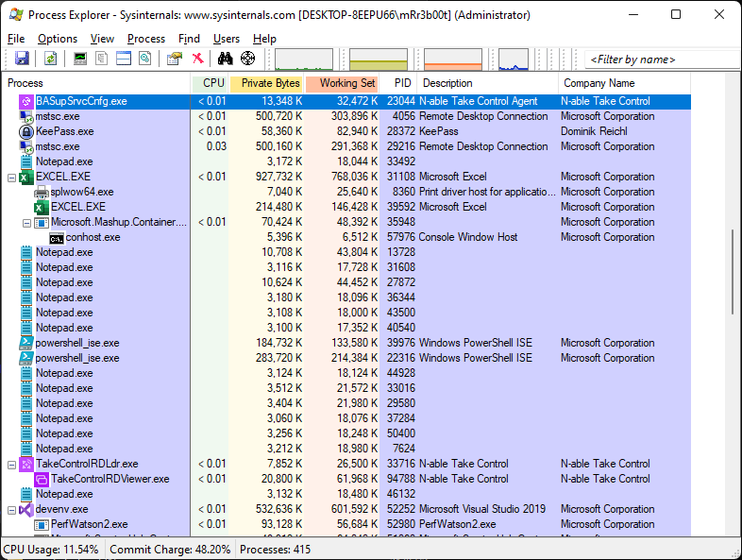Sort by the PID column header
742x560 pixels.
399,83
